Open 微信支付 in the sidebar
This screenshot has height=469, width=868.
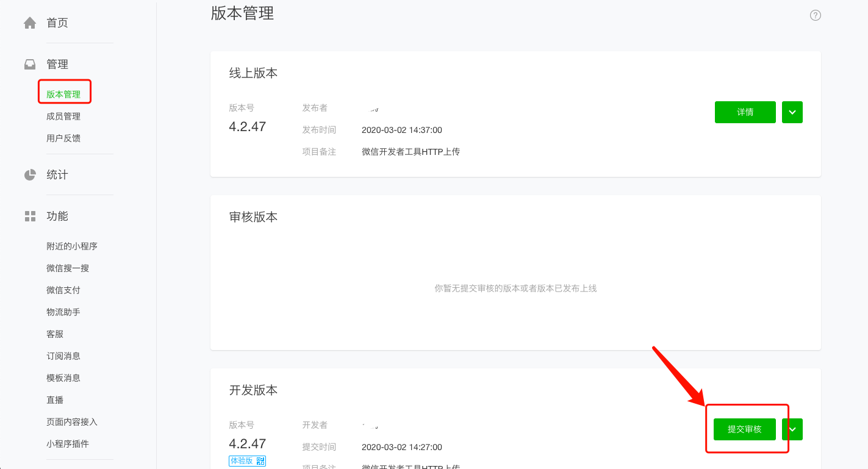click(63, 290)
